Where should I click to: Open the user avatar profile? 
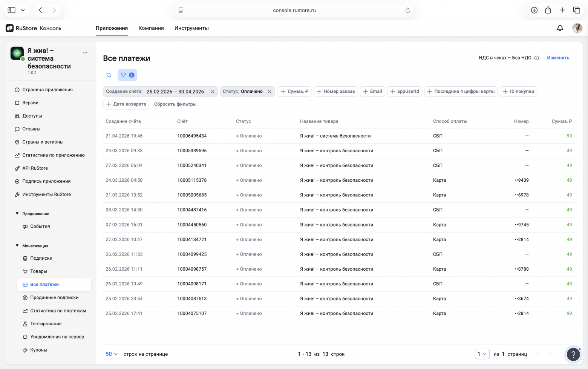coord(577,28)
